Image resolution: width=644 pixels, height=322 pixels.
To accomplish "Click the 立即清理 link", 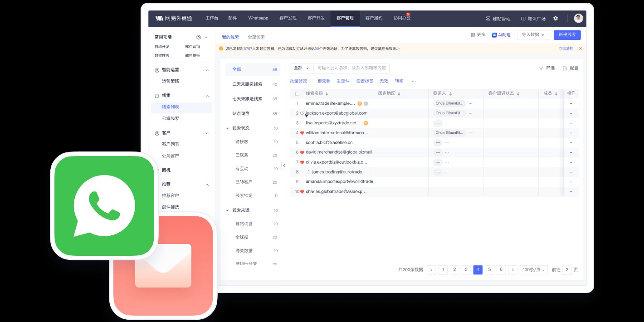I will [566, 49].
